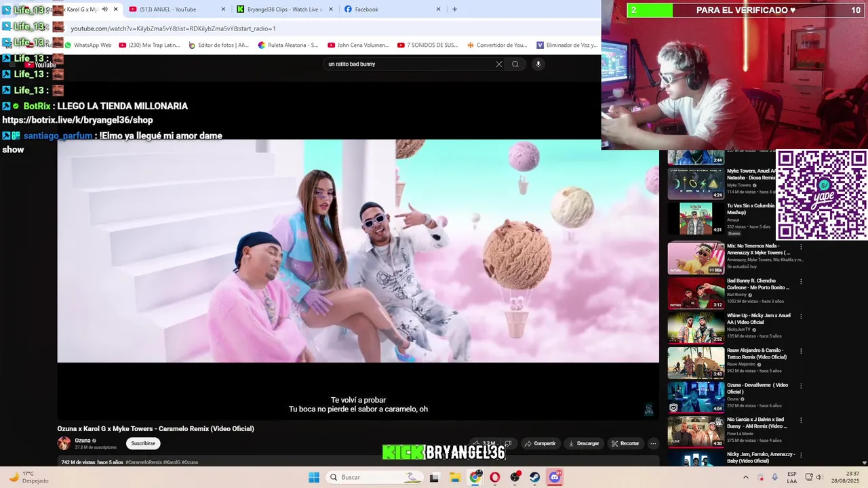Viewport: 868px width, 488px height.
Task: Open options menu for 'Bad Bunny ft. Chencho'
Action: [801, 281]
